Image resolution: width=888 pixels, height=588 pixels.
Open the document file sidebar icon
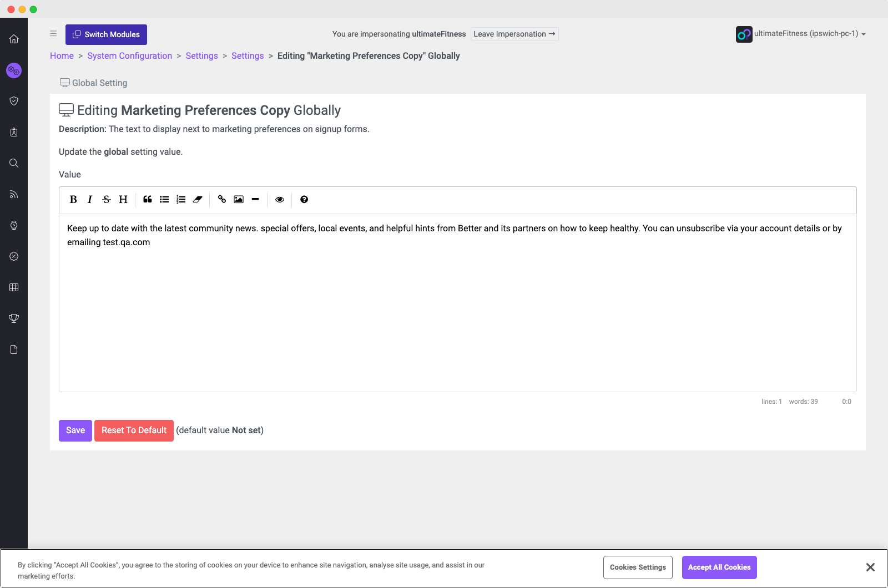point(14,349)
